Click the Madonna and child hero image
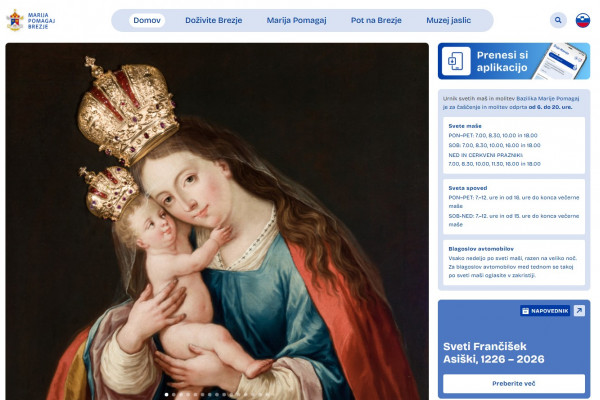The height and width of the screenshot is (400, 600). (x=217, y=221)
